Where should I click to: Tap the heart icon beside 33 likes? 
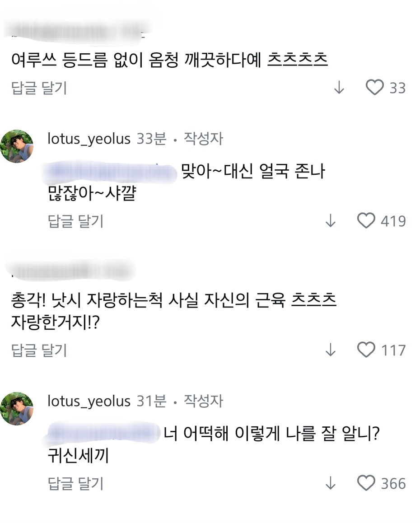tap(374, 88)
